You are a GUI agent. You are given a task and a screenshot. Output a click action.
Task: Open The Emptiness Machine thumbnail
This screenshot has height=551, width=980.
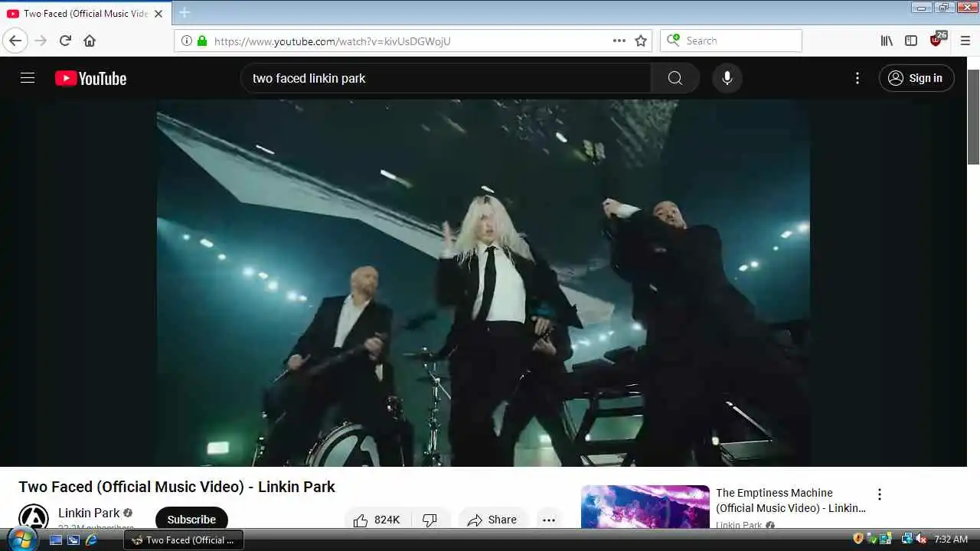click(x=645, y=506)
